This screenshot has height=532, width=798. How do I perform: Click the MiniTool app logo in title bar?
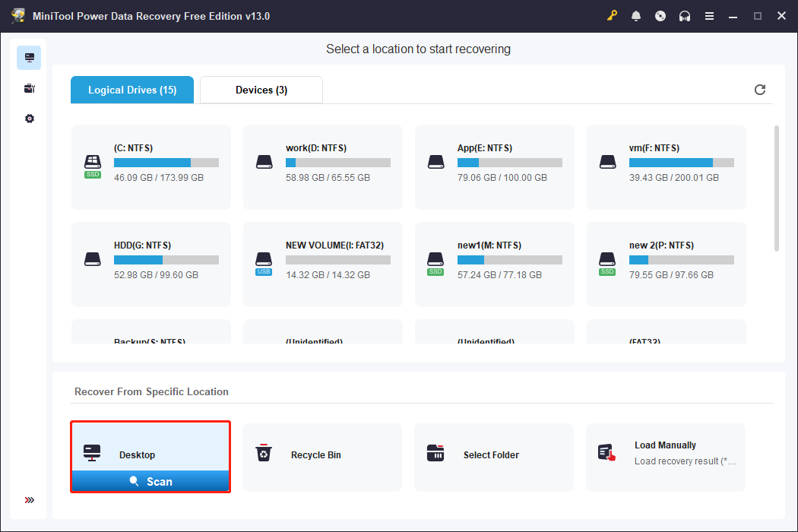coord(18,16)
